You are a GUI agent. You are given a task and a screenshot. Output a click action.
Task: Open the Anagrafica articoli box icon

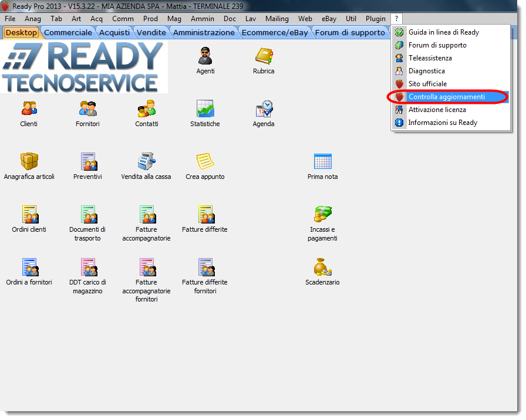(29, 161)
